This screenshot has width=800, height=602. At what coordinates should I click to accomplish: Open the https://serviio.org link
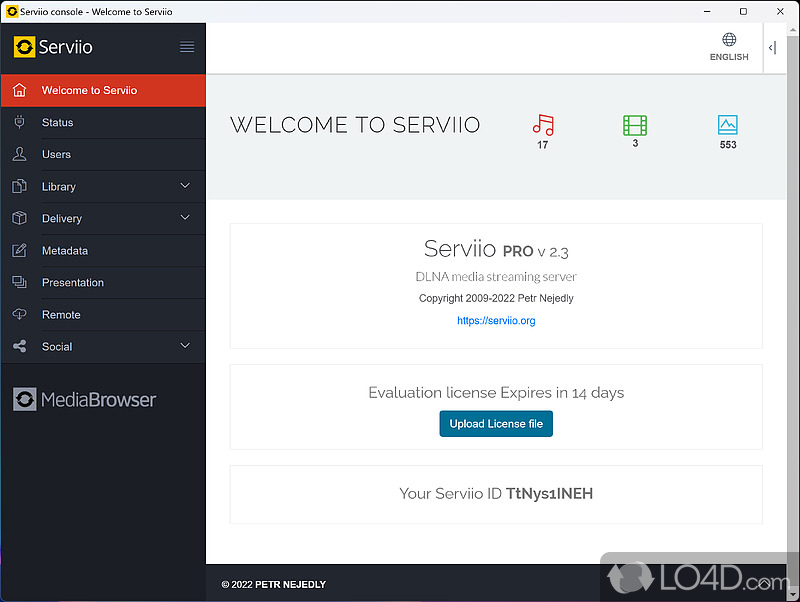[x=496, y=320]
